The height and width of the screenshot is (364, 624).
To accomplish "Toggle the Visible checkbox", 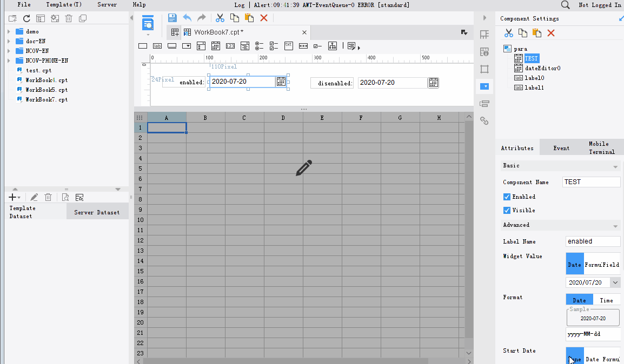I will click(x=507, y=210).
